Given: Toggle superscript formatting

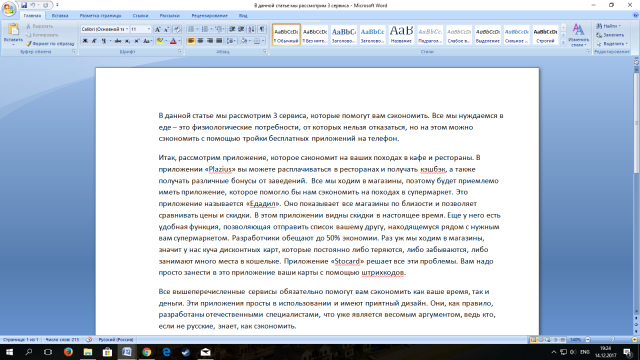Looking at the screenshot, I should pos(137,41).
